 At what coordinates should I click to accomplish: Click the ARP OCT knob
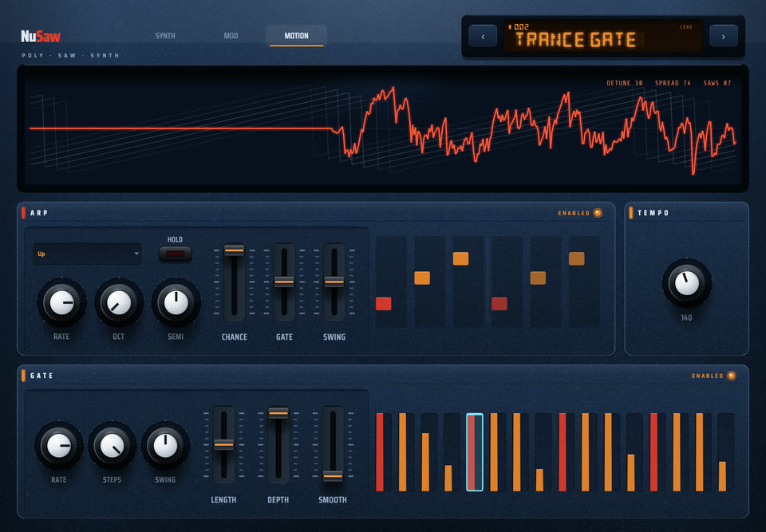click(x=119, y=303)
